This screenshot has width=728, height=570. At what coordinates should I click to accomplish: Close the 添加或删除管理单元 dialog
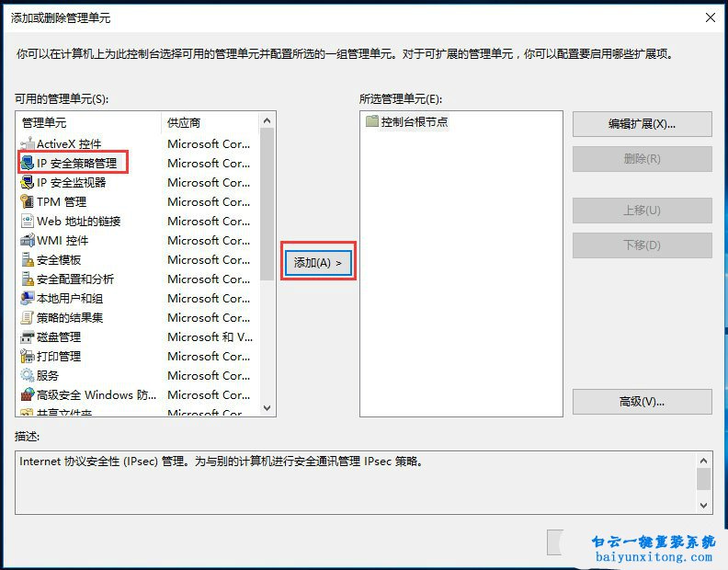tap(710, 17)
